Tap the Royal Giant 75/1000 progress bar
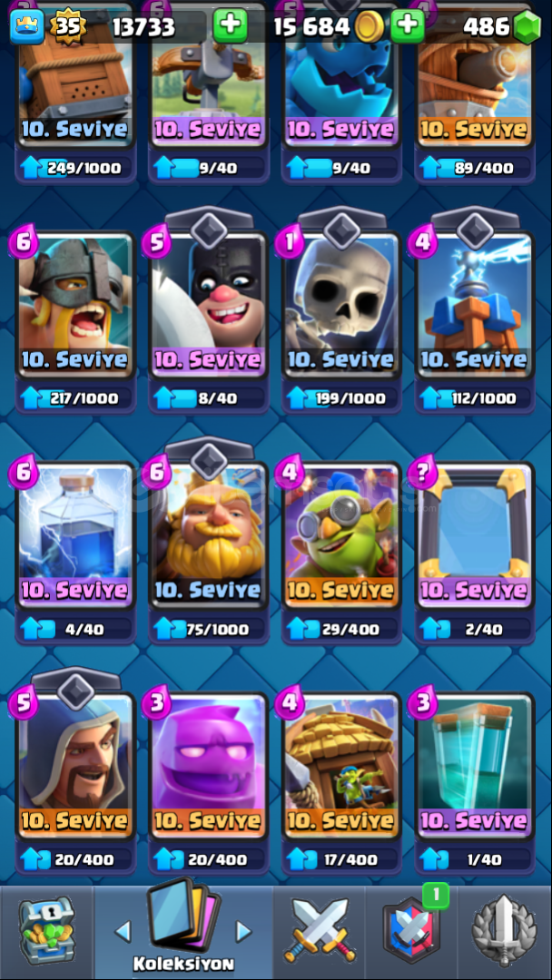 pos(209,629)
